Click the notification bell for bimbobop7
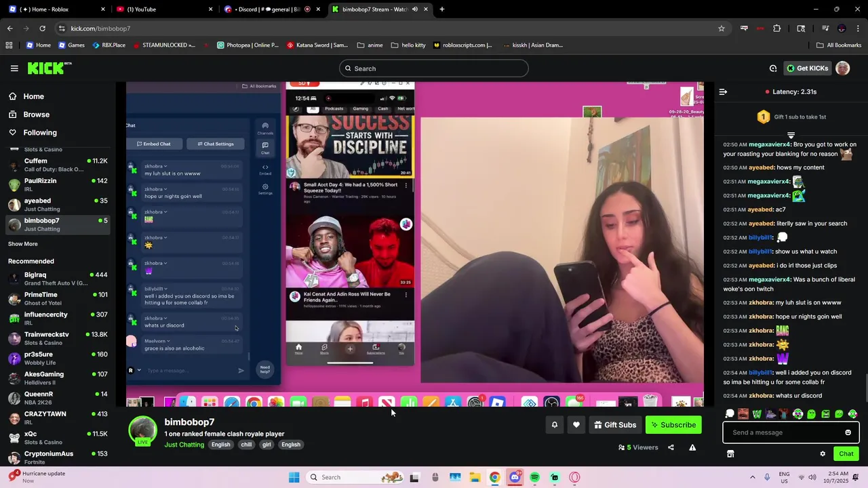The height and width of the screenshot is (488, 868). tap(554, 425)
